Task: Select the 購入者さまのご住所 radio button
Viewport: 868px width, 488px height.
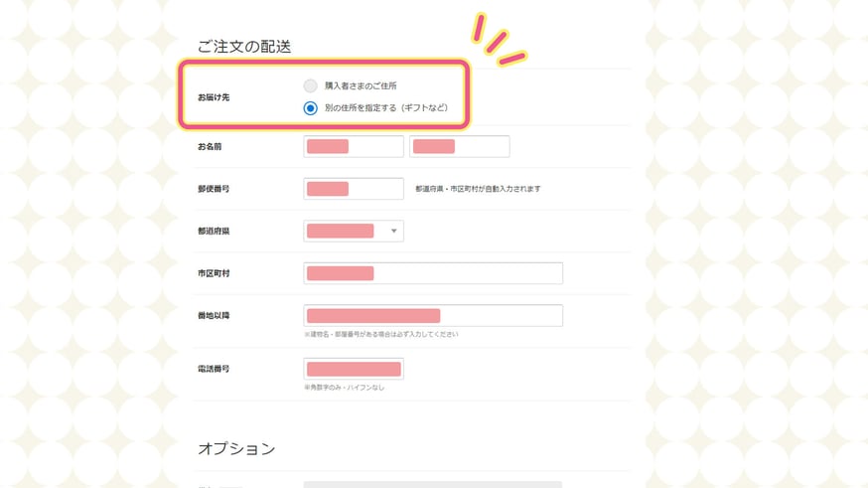Action: 310,85
